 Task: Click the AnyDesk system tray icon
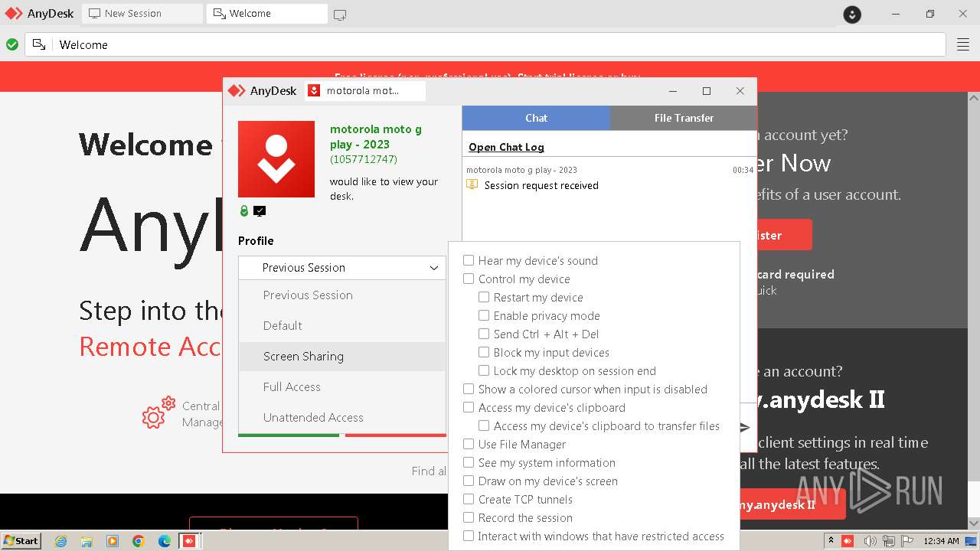[x=848, y=541]
